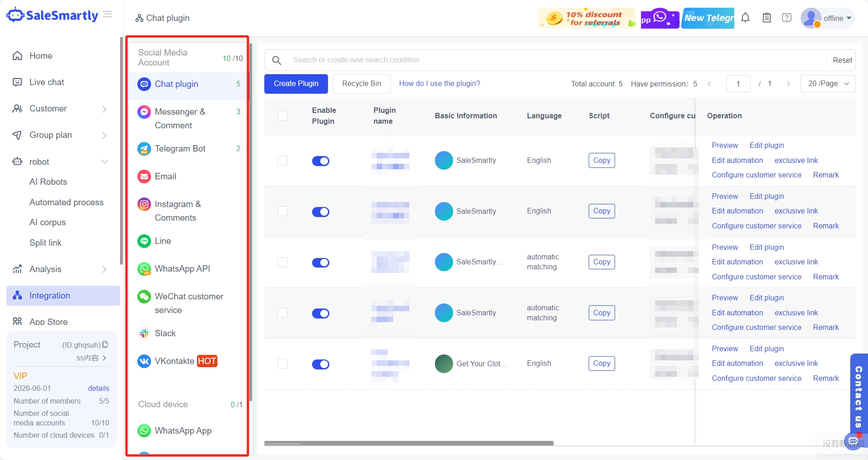Image resolution: width=868 pixels, height=460 pixels.
Task: Check the select-all checkbox in table header
Action: tap(283, 116)
